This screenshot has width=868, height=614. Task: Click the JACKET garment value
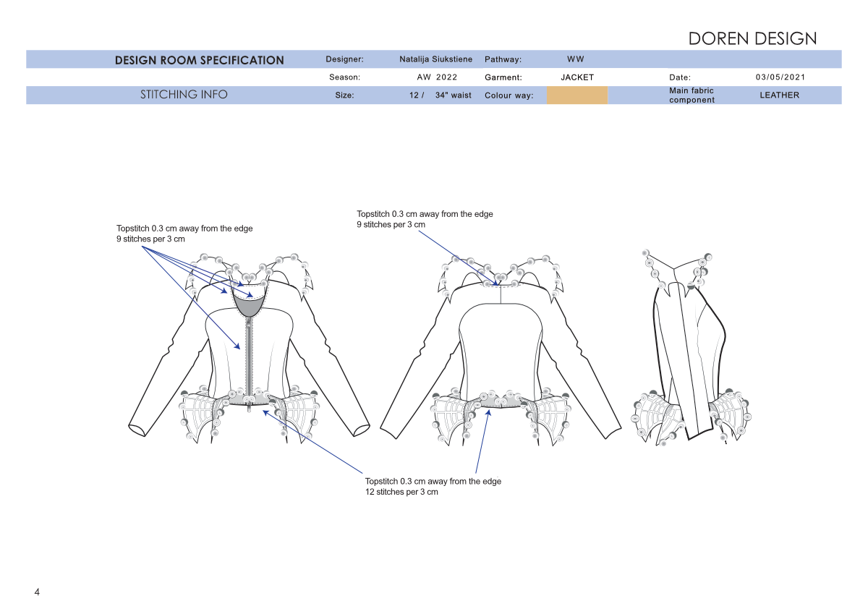click(x=577, y=77)
